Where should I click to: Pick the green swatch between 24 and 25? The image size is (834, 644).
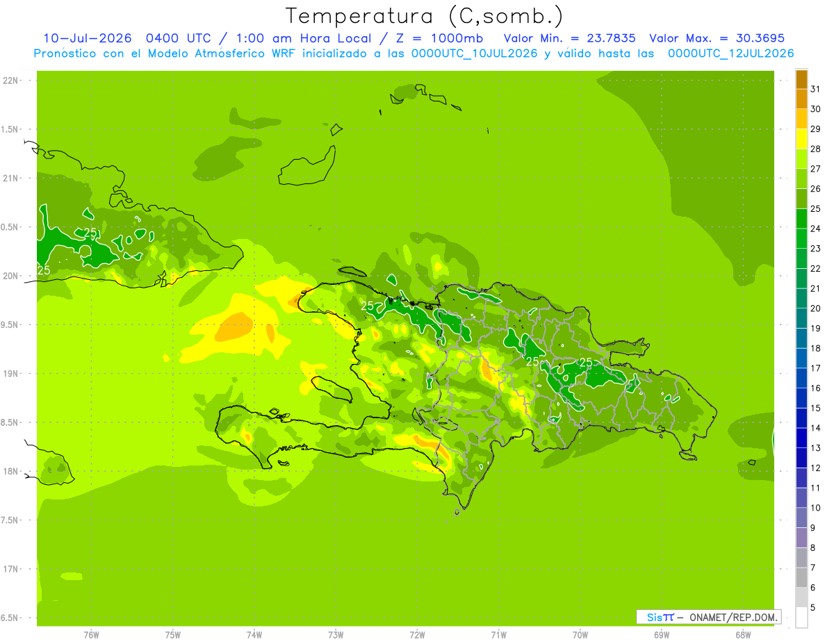[801, 219]
